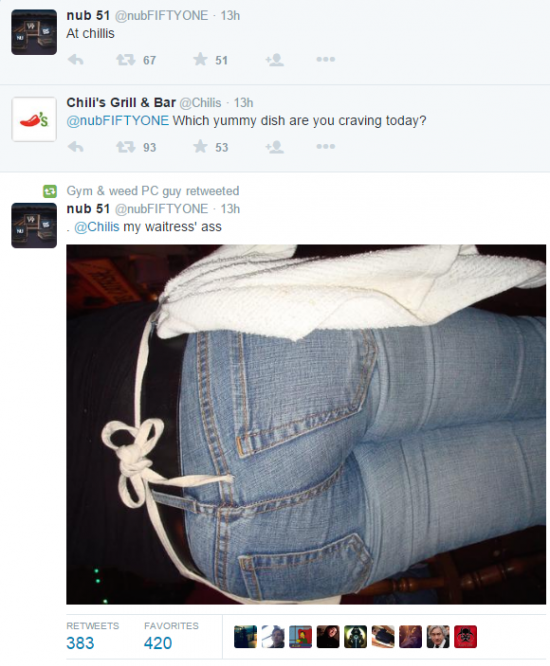
Task: Click the green retweeted icon above third tweet
Action: (50, 192)
